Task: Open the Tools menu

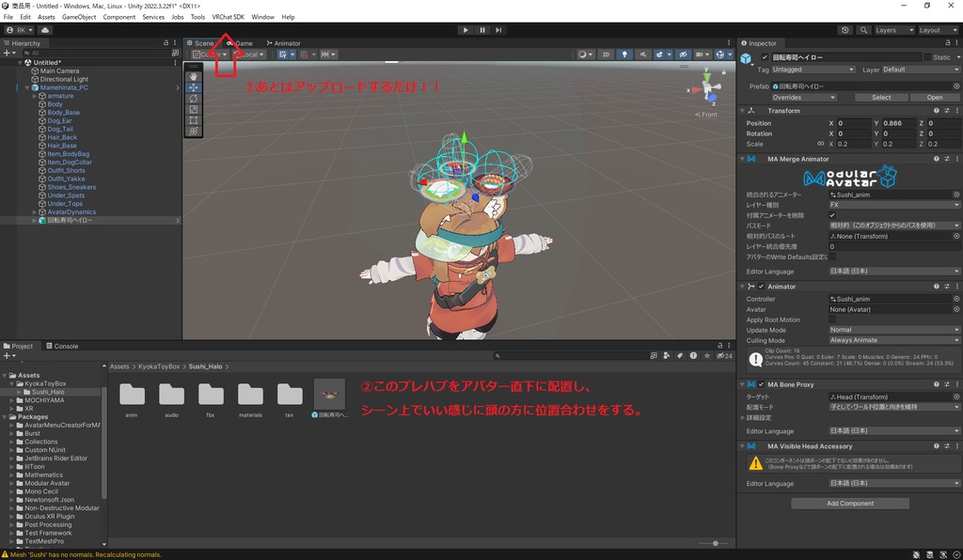Action: [x=197, y=17]
